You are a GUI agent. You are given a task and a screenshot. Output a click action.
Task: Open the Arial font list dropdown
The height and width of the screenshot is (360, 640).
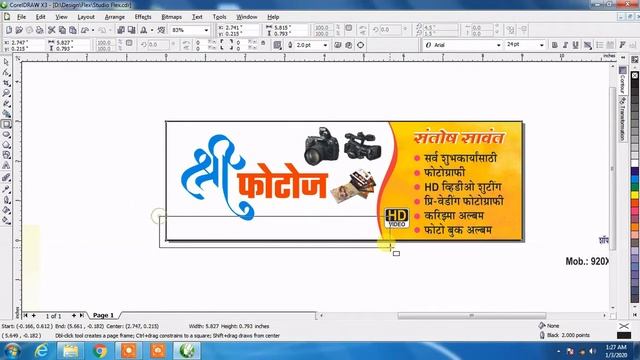click(x=498, y=45)
